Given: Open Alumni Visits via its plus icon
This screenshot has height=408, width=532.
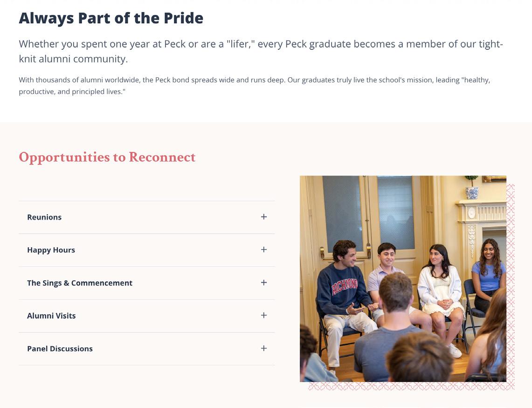Looking at the screenshot, I should coord(264,315).
